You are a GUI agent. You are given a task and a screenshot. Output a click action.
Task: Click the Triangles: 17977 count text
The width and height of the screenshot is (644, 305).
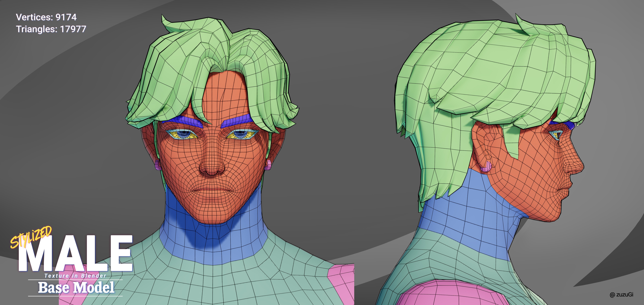point(51,29)
